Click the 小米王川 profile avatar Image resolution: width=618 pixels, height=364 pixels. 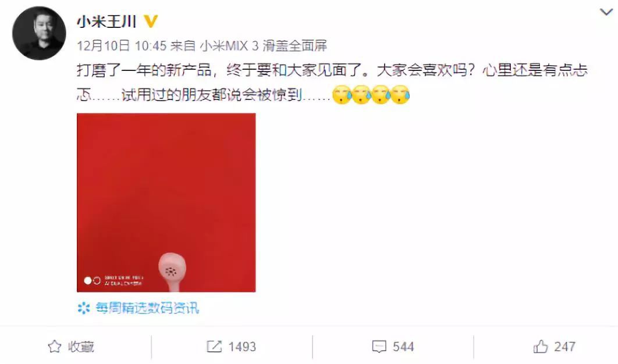tap(38, 33)
